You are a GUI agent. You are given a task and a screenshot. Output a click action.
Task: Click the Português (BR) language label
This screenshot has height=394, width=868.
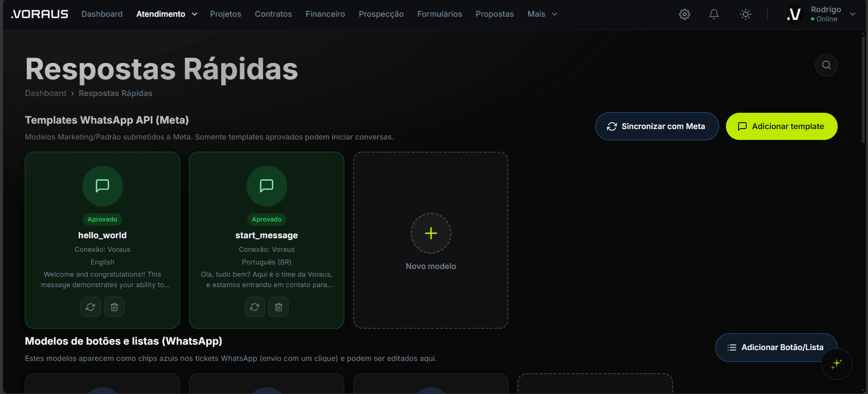[x=267, y=262]
